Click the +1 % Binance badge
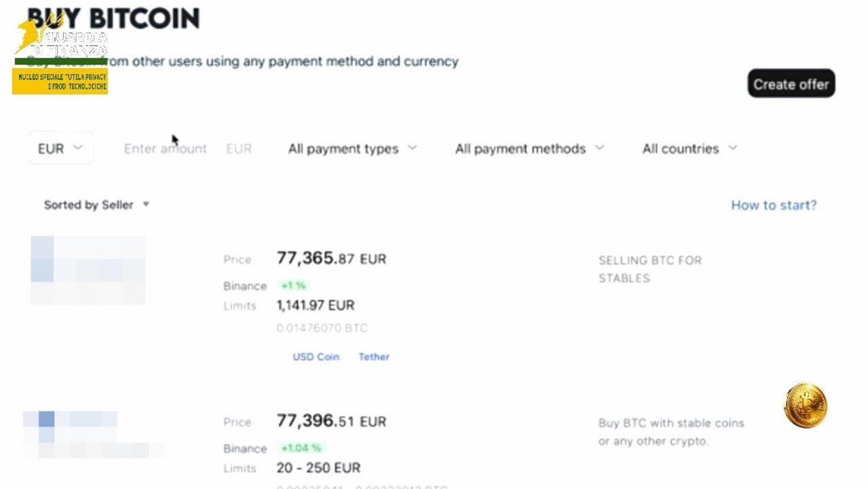Screen dimensions: 868x489 coord(294,286)
